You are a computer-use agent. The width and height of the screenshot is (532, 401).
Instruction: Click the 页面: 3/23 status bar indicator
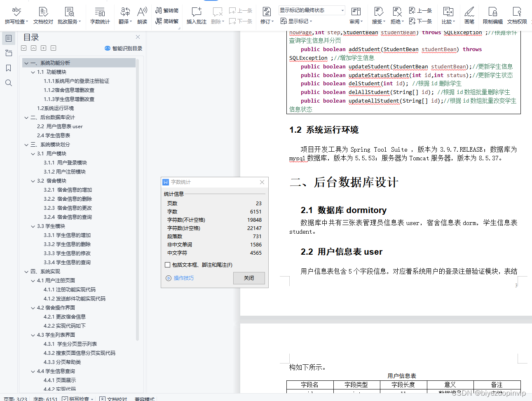pos(15,399)
